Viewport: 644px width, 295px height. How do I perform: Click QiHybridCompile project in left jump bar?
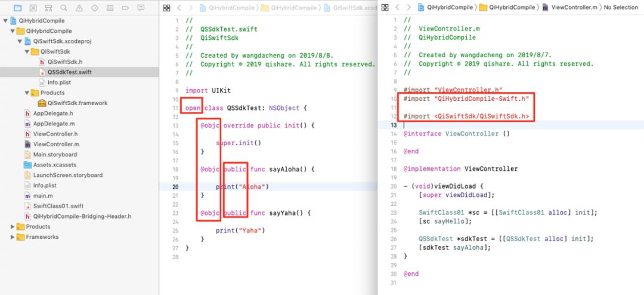[228, 8]
